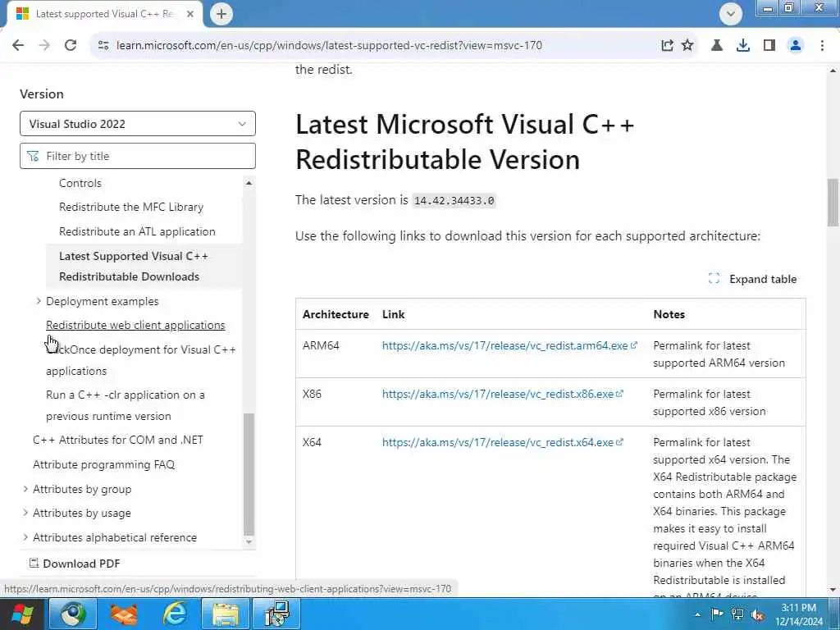The width and height of the screenshot is (840, 630).
Task: Open a new browser tab
Action: (x=221, y=14)
